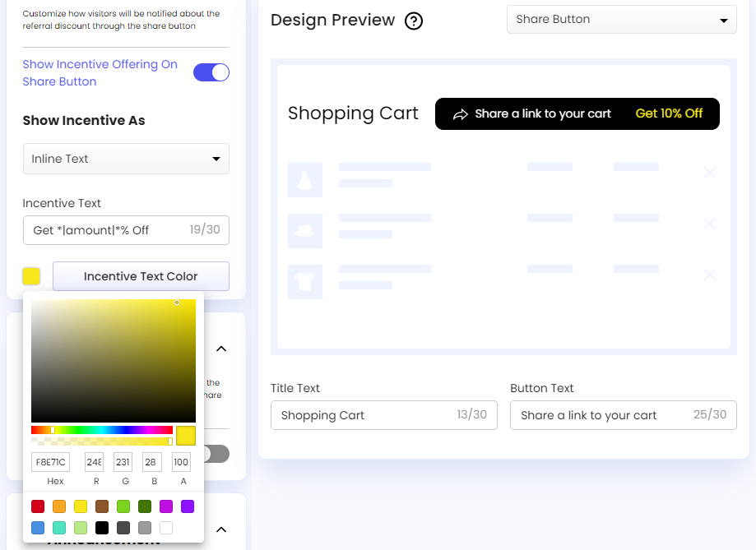Disable Show Incentive Offering On Share Button
Screen dimensions: 756x550
(211, 72)
